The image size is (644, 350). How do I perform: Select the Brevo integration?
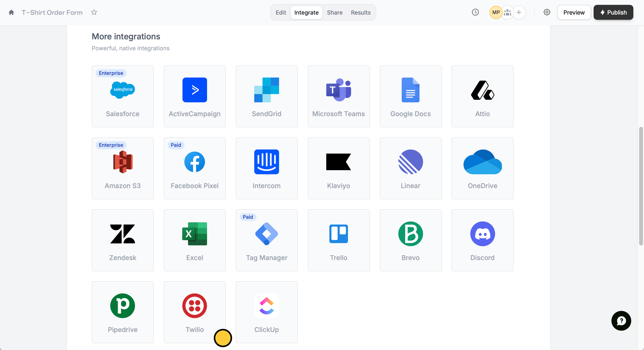coord(410,240)
